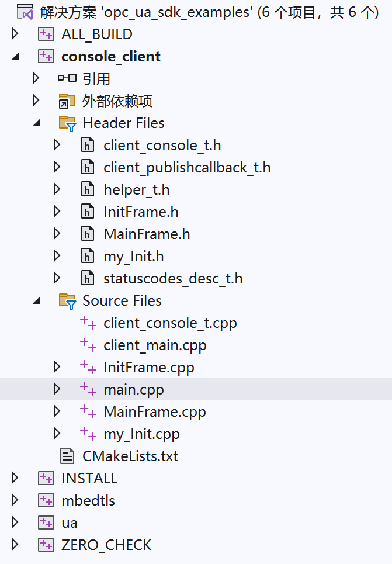Click the C++ icon of client_console_t.cpp
This screenshot has height=564, width=392.
tap(88, 323)
